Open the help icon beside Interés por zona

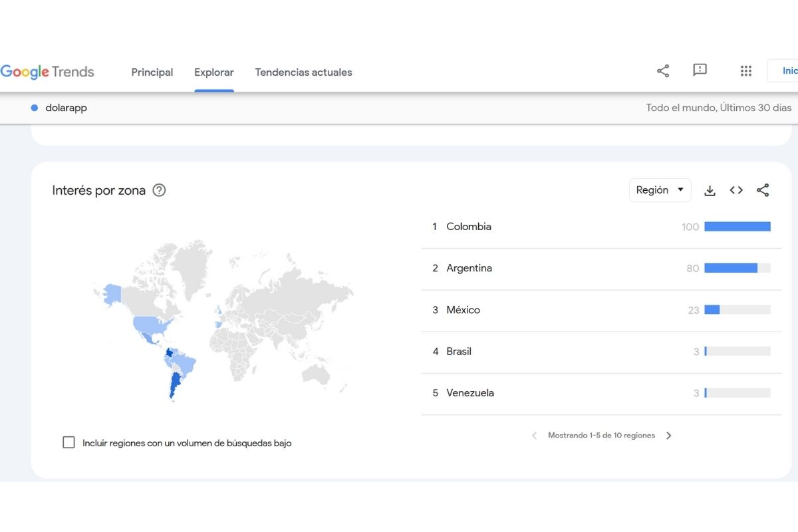point(159,190)
